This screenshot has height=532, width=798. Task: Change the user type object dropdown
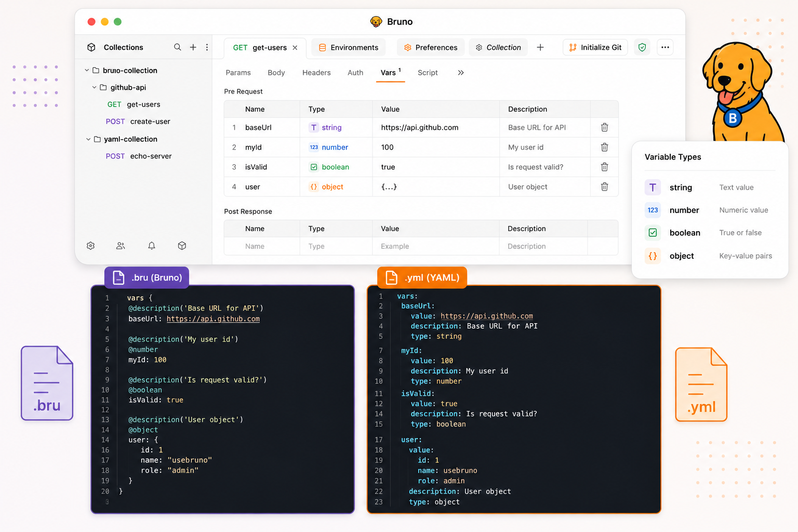point(327,187)
